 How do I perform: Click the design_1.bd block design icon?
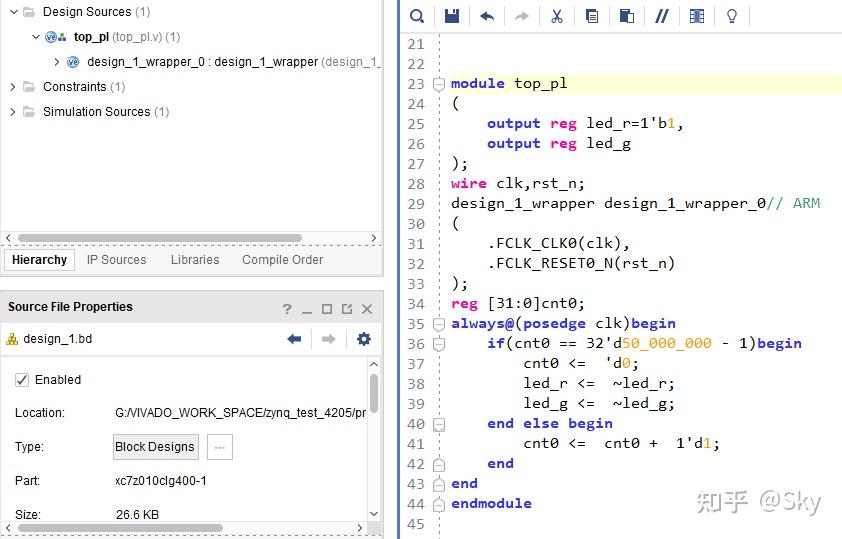click(x=12, y=339)
